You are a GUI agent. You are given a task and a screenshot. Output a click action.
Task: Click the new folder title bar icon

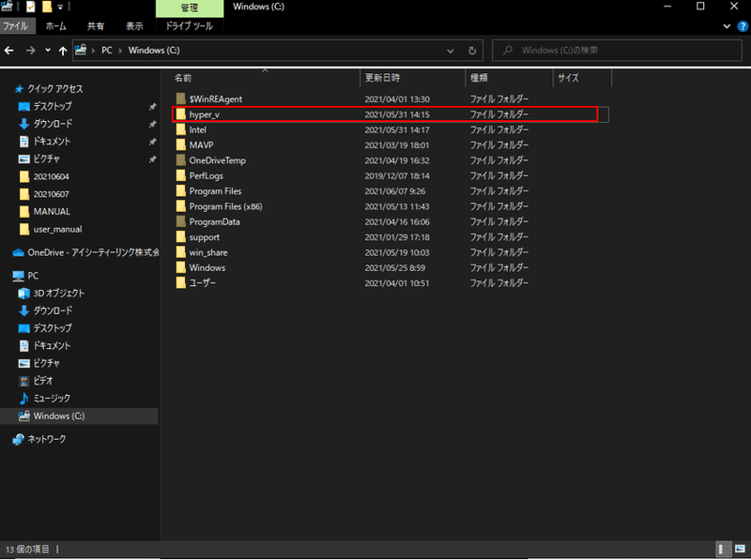46,7
